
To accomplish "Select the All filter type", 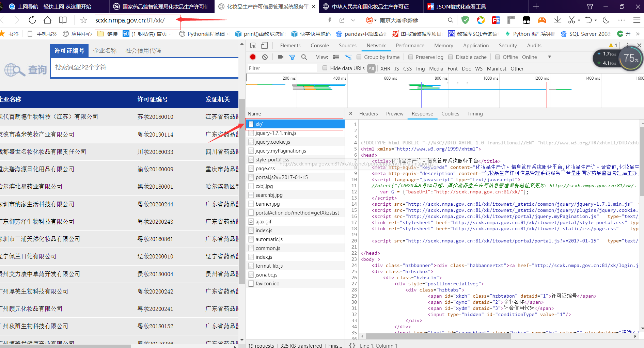I will pos(371,68).
